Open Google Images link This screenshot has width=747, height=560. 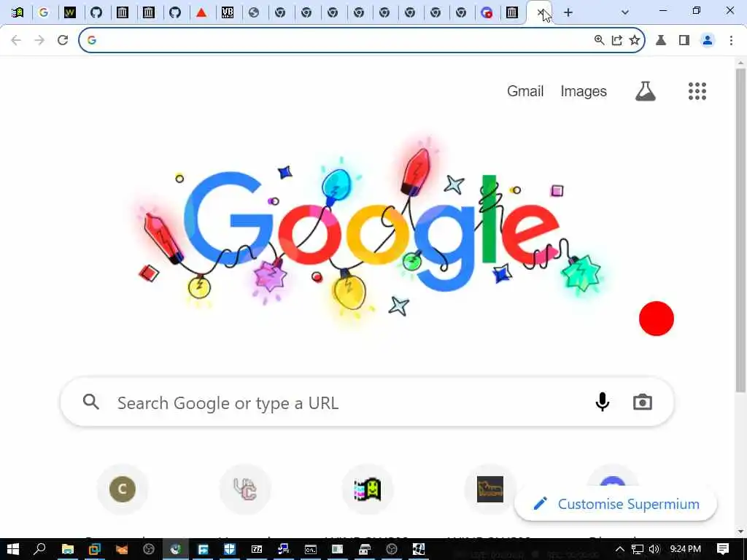click(584, 91)
